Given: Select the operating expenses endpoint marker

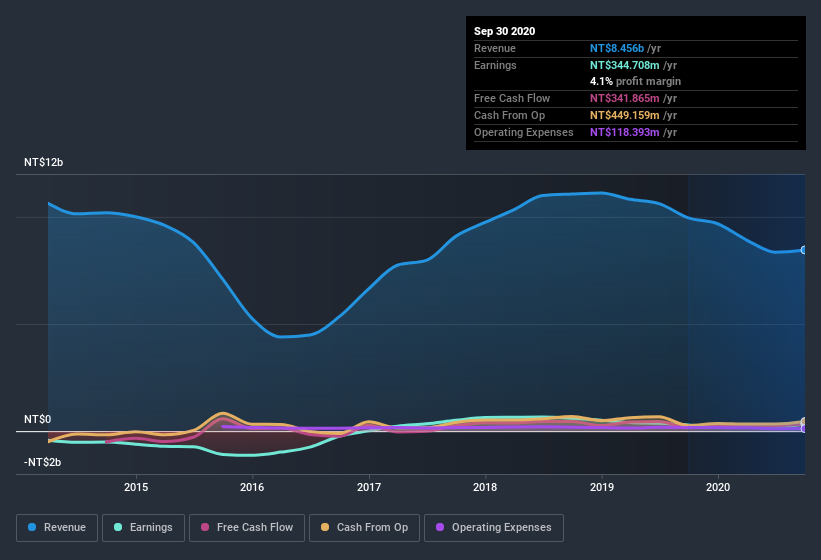Looking at the screenshot, I should (x=804, y=429).
